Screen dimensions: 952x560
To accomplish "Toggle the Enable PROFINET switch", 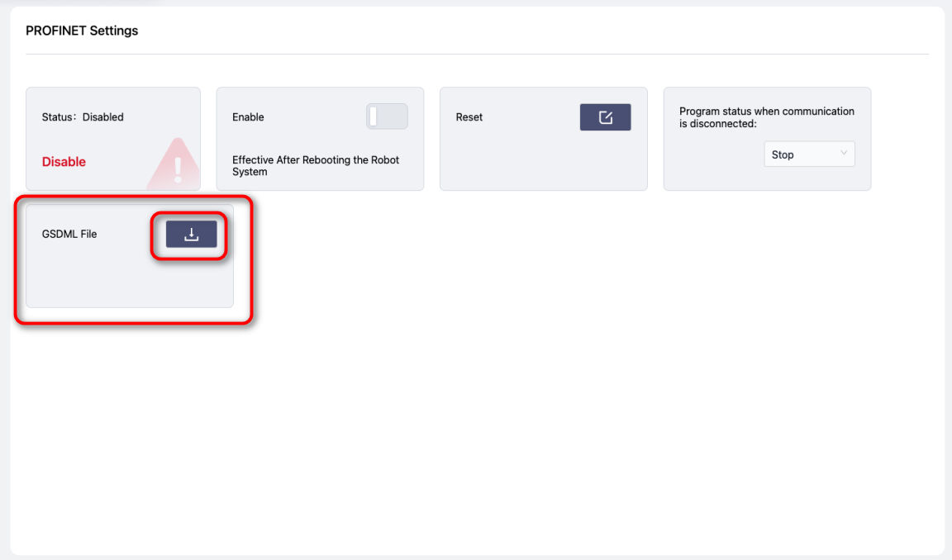I will click(x=387, y=116).
